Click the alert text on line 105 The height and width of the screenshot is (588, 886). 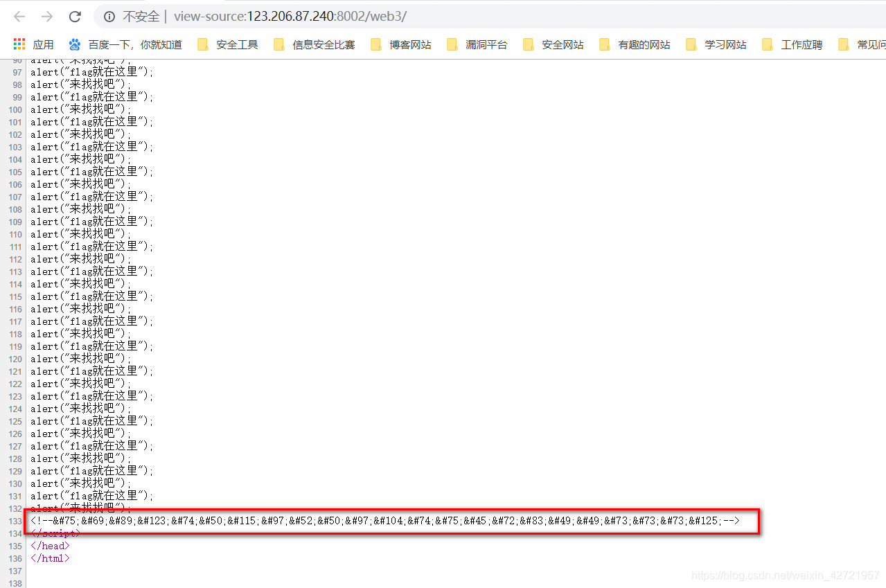(x=92, y=172)
